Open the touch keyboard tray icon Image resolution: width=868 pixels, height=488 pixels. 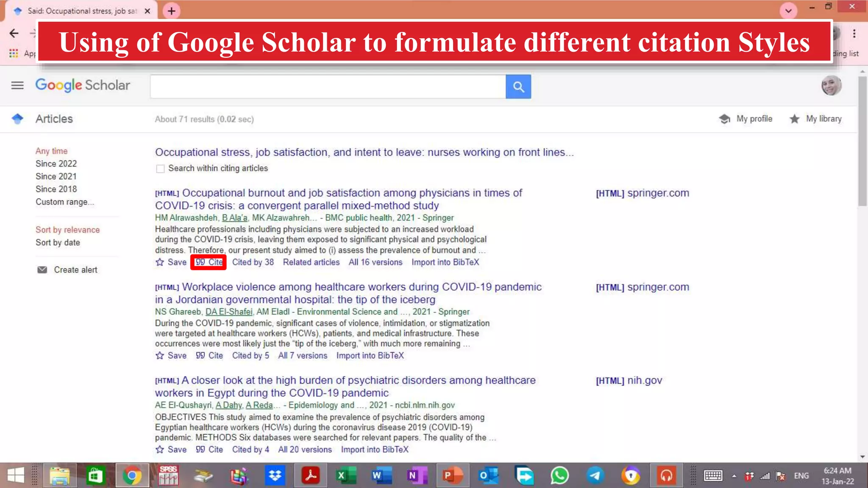[x=713, y=476]
